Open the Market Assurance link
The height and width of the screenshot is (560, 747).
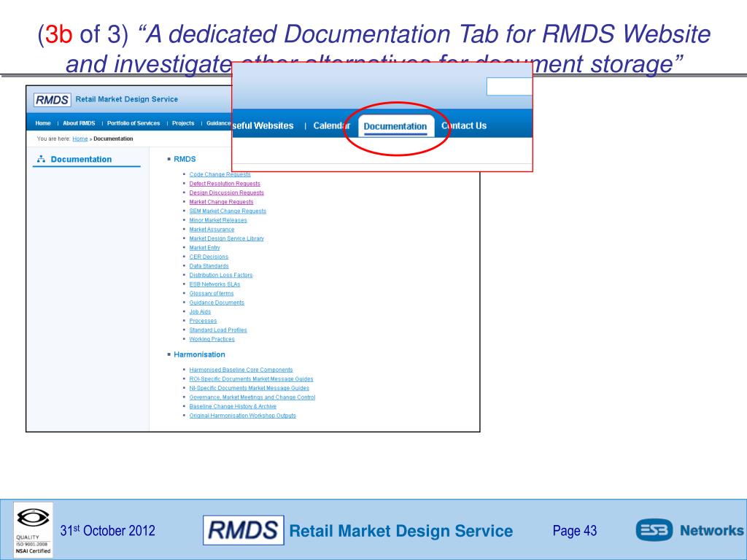click(212, 230)
